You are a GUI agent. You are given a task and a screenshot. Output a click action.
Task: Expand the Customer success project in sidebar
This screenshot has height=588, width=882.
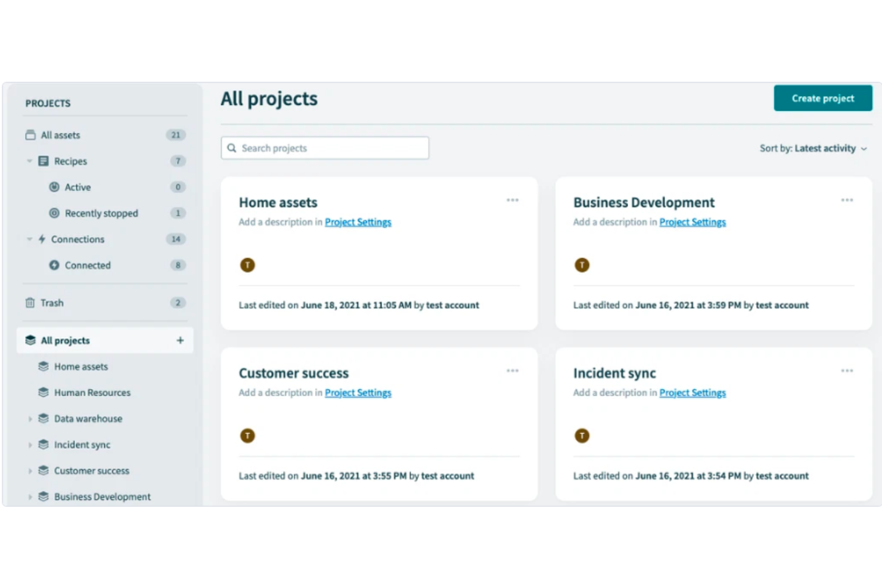pyautogui.click(x=31, y=471)
